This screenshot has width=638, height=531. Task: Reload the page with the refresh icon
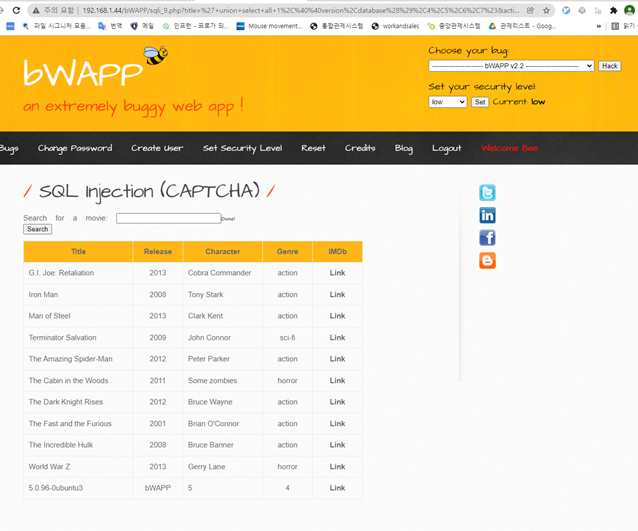pyautogui.click(x=16, y=10)
